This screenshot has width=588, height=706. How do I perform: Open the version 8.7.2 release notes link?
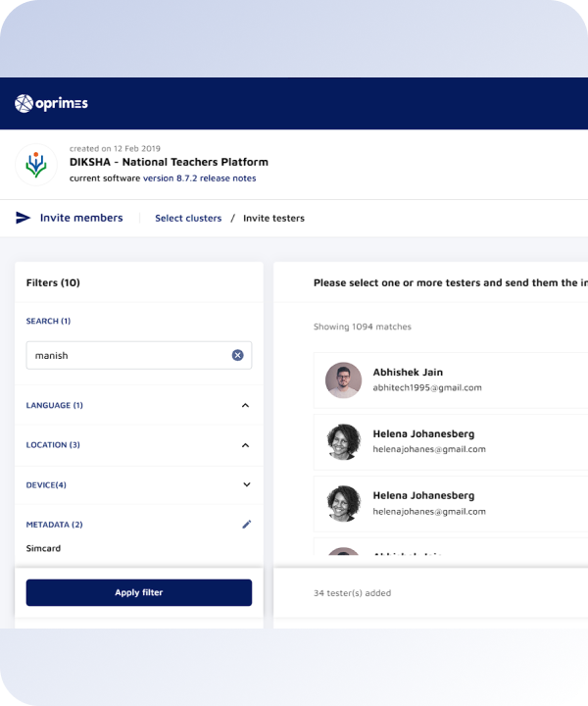199,178
